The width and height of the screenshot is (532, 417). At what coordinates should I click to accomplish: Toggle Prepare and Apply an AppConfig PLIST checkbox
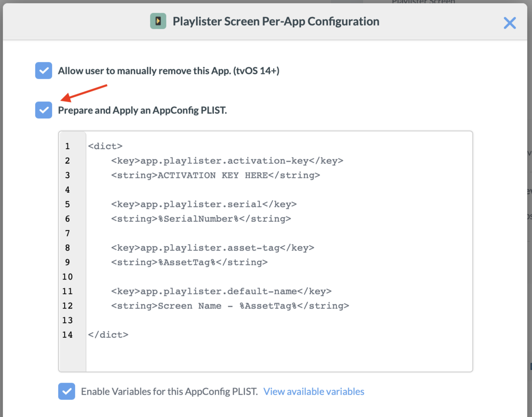pos(43,110)
